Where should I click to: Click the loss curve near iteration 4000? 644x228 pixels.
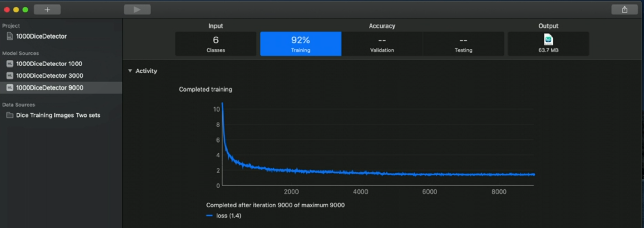tap(361, 173)
